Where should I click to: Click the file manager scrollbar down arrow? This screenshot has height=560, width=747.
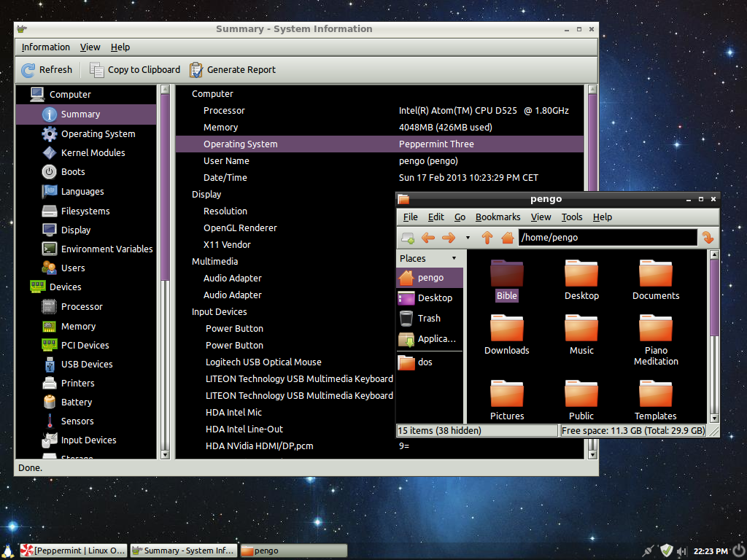point(714,418)
